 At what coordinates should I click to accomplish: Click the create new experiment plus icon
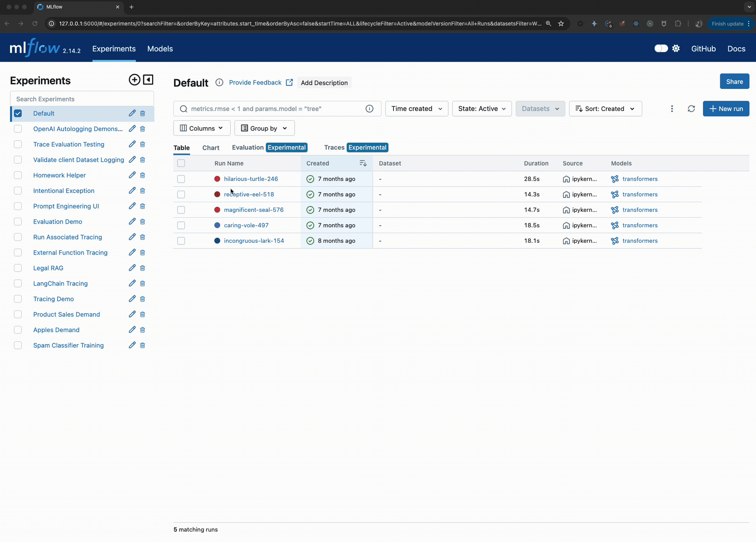point(134,80)
